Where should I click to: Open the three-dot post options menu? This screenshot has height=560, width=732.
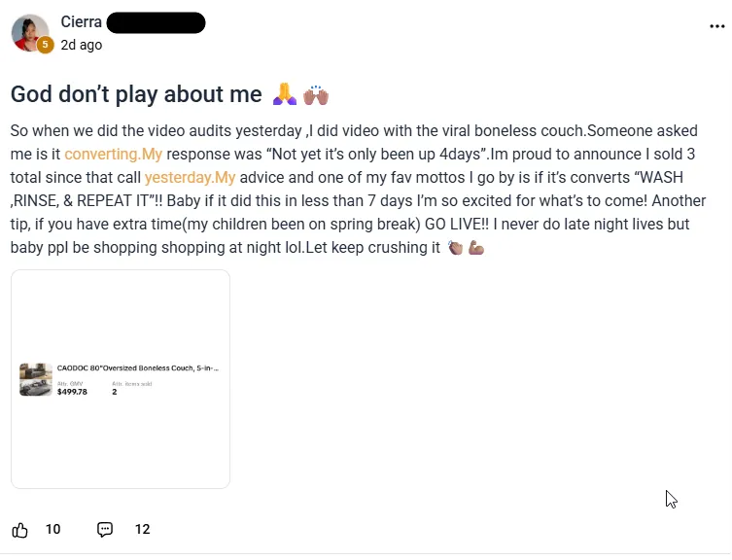pyautogui.click(x=717, y=27)
